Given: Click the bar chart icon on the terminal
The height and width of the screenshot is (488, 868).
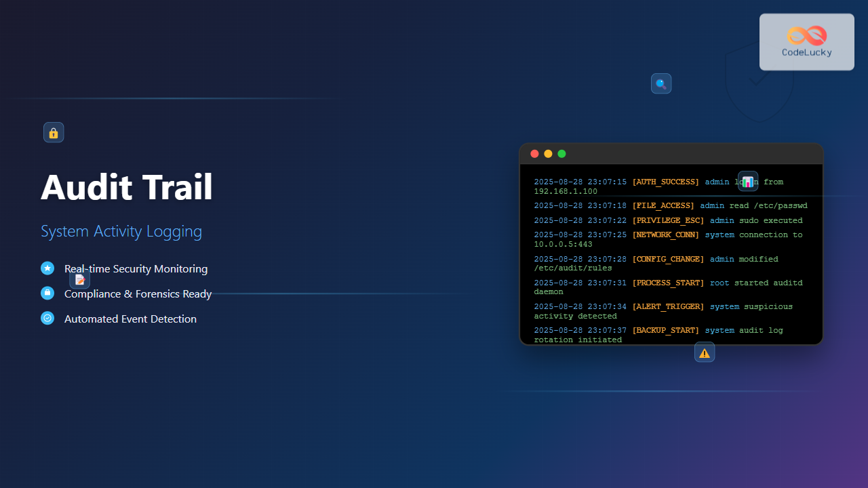Looking at the screenshot, I should tap(748, 181).
